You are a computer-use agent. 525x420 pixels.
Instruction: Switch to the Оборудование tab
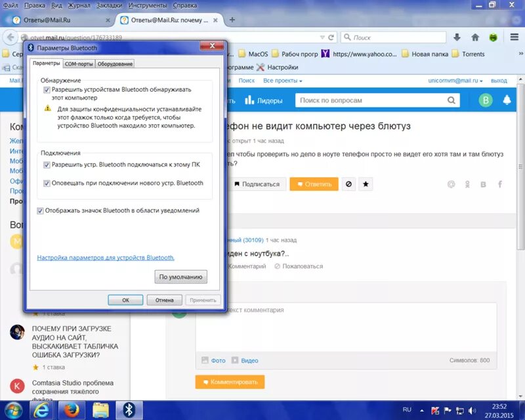tap(115, 64)
